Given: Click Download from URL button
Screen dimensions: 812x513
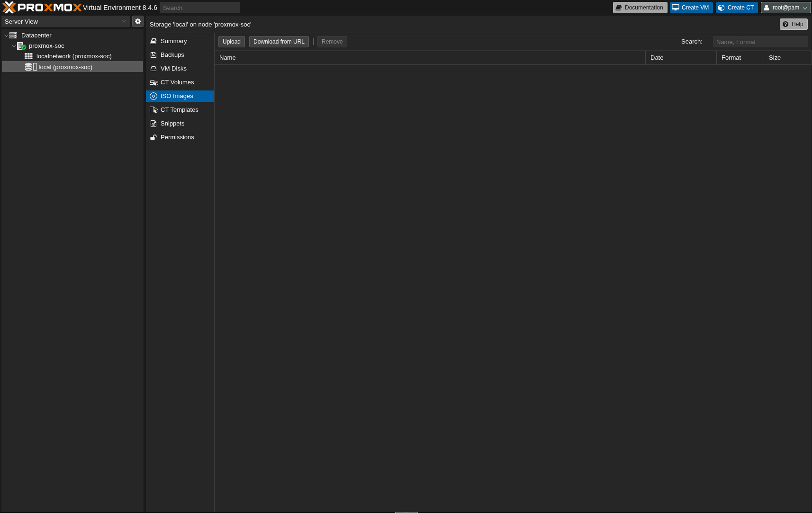Looking at the screenshot, I should click(x=279, y=42).
